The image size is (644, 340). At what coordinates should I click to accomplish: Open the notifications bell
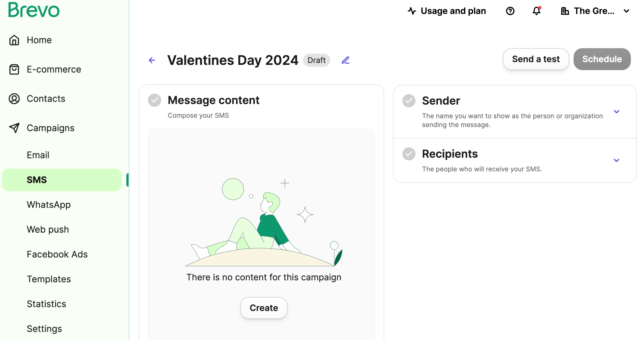[x=536, y=11]
